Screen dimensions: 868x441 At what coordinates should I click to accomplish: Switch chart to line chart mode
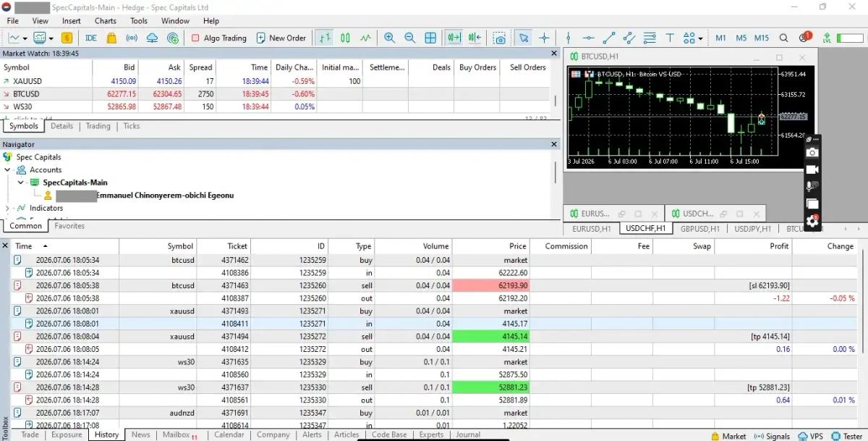tap(365, 38)
